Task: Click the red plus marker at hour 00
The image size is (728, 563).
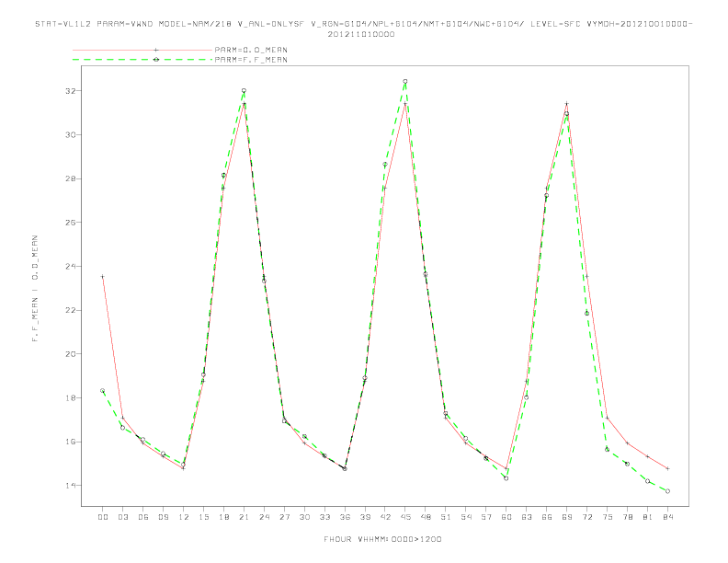Action: point(103,276)
